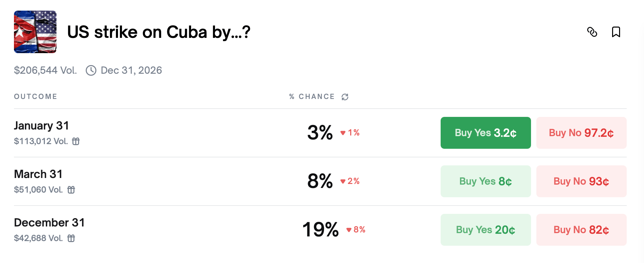Viewport: 644px width, 263px height.
Task: Buy No at 82¢ for December 31
Action: click(x=581, y=230)
